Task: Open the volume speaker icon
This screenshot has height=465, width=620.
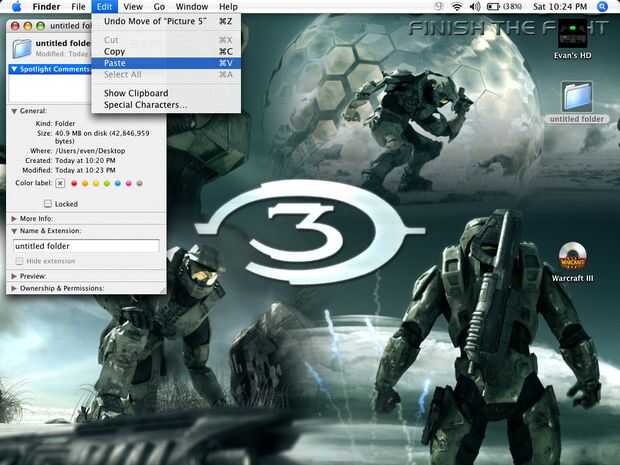Action: pyautogui.click(x=475, y=6)
